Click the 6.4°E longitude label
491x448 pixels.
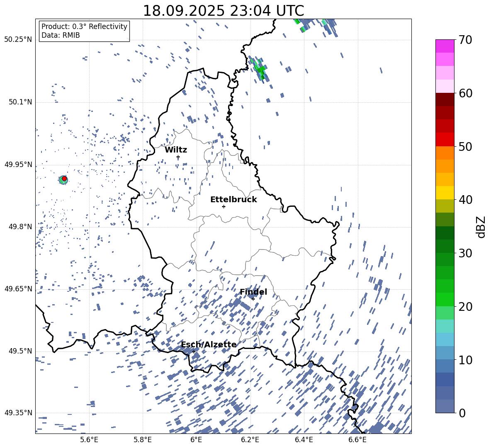304,440
